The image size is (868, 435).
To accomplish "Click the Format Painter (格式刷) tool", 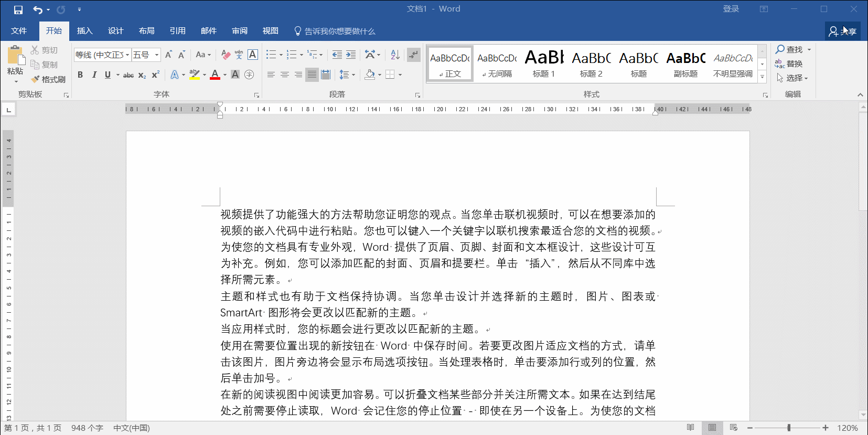I will click(x=48, y=79).
